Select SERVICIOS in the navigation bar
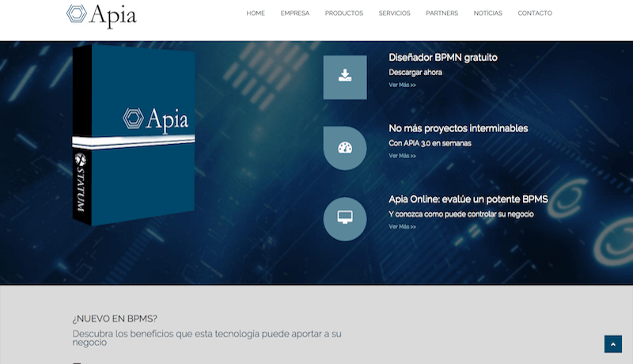The image size is (633, 364). (394, 13)
